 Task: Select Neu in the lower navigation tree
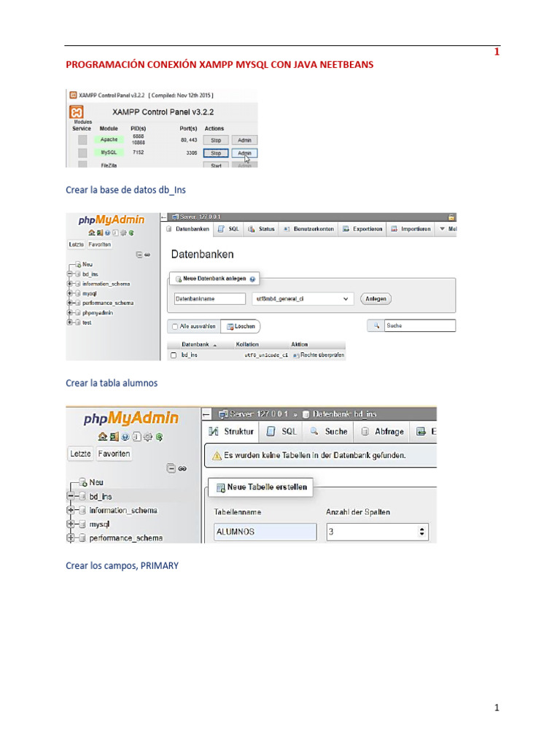tap(96, 482)
